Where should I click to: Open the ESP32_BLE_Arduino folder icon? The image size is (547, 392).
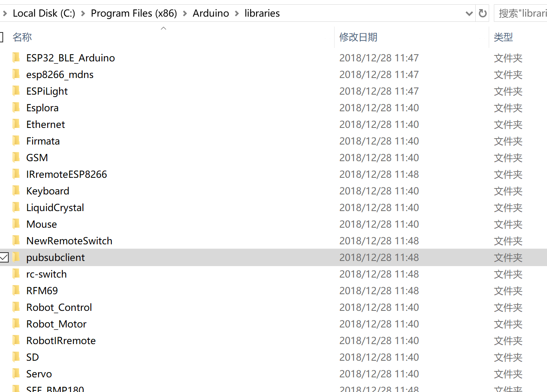16,57
